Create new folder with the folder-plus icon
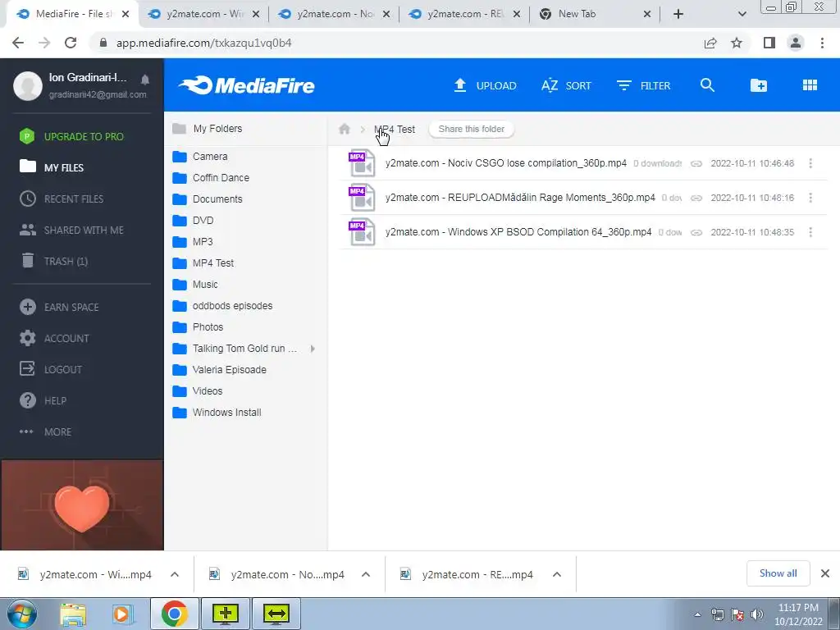840x630 pixels. [759, 85]
